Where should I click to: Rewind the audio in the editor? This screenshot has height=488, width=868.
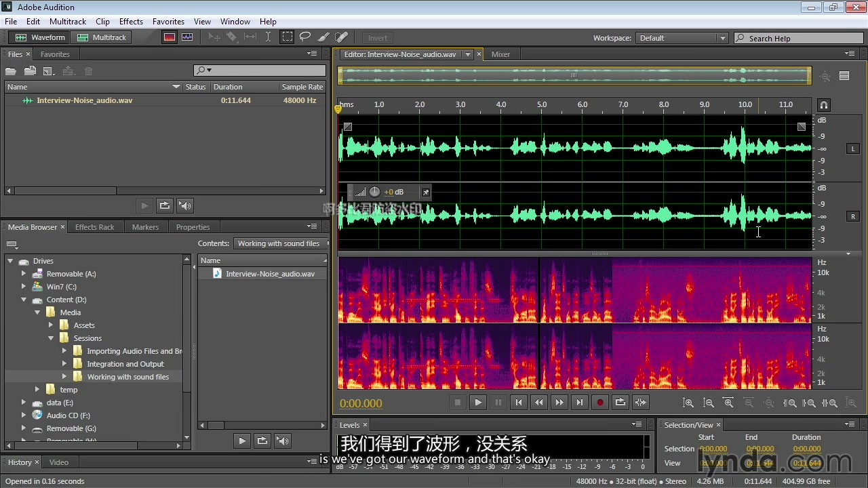(x=539, y=402)
